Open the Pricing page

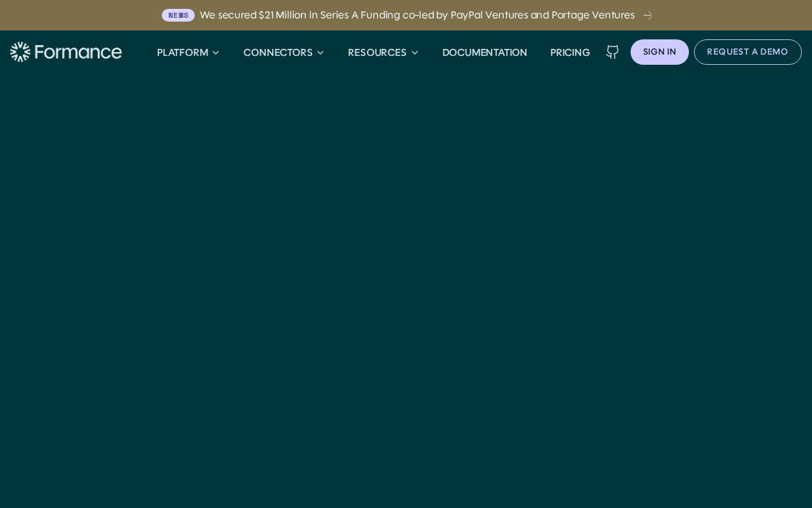[x=570, y=53]
